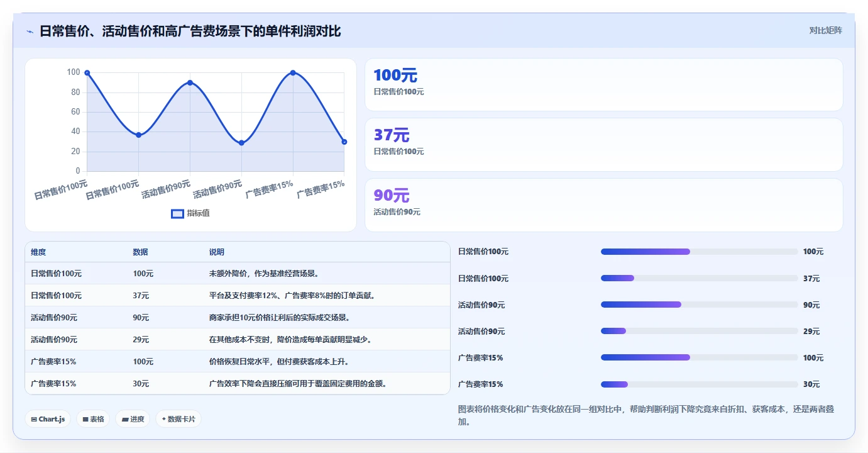Click the y-axis label 100 on the chart
868x453 pixels.
tap(74, 72)
